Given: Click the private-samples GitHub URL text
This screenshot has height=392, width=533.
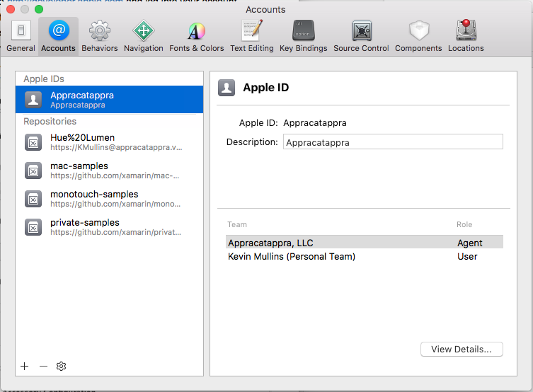Looking at the screenshot, I should click(x=115, y=232).
